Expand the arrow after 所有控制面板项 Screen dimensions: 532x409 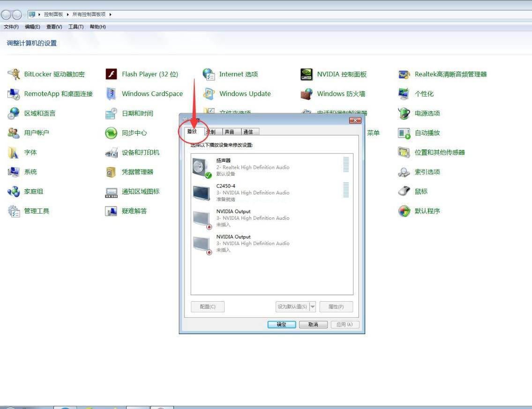point(110,14)
